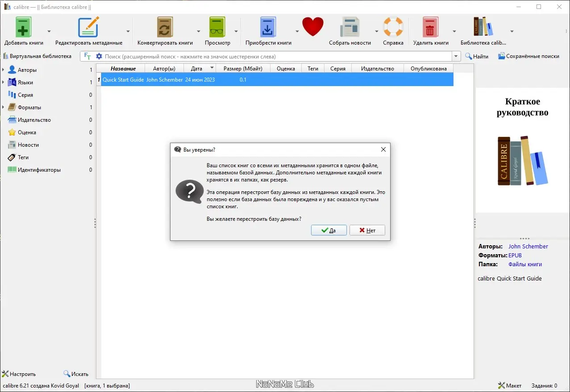
Task: Click the book cover thumbnail
Action: (522, 150)
